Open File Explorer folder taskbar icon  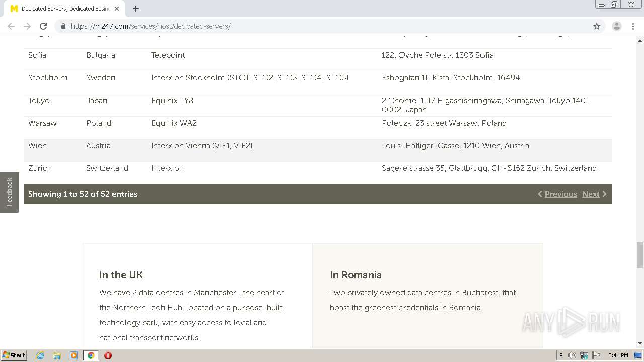(x=57, y=355)
